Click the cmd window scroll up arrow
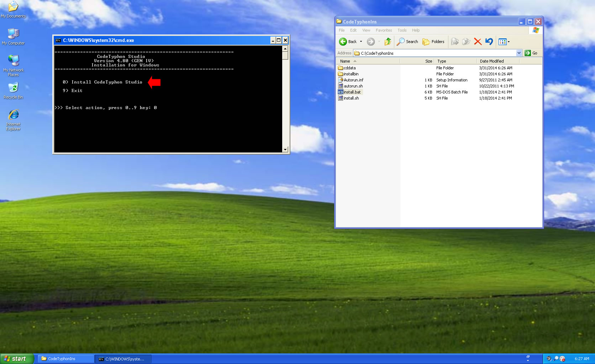This screenshot has width=595, height=364. pyautogui.click(x=285, y=49)
